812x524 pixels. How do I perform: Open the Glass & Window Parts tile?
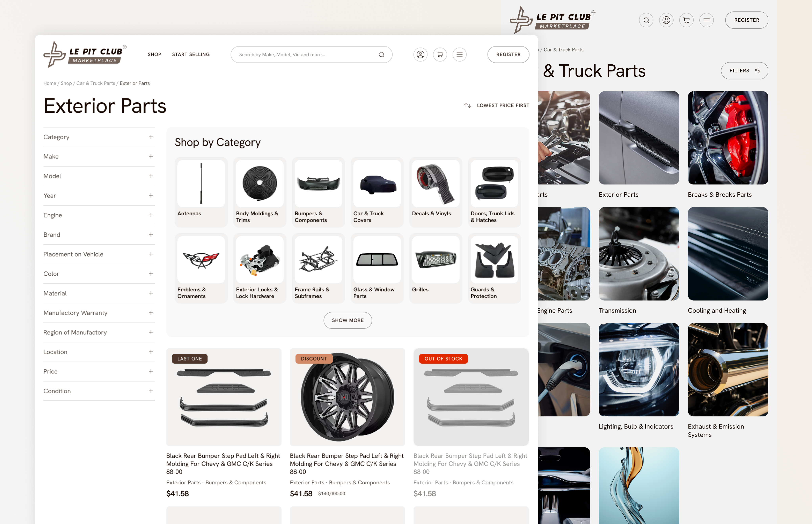point(377,268)
